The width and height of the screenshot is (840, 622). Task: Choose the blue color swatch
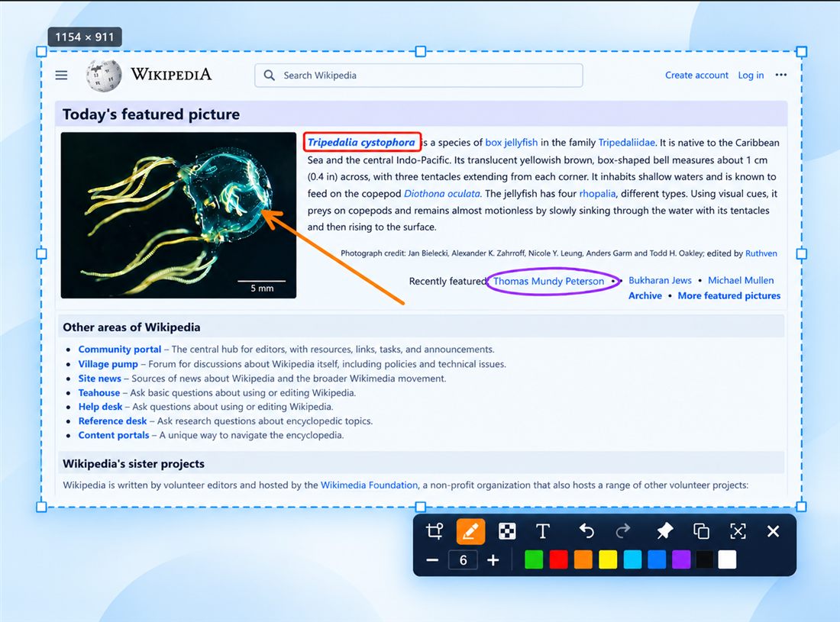(x=657, y=560)
